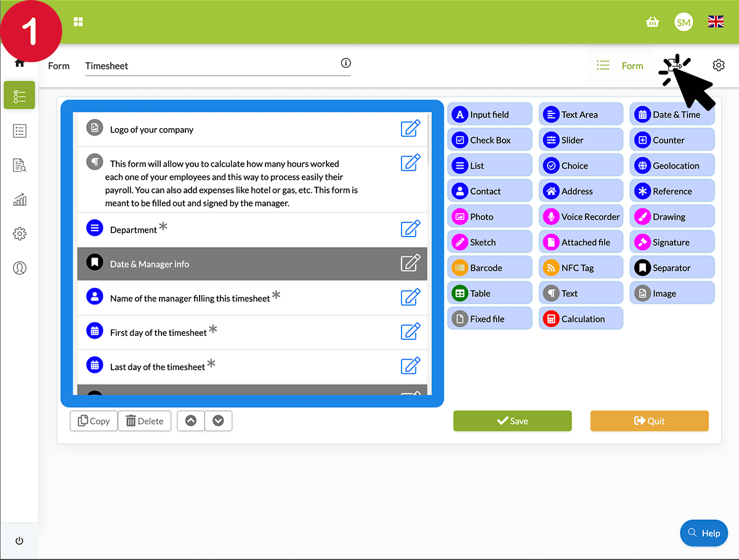Add a Fixed file element
The image size is (739, 560).
pos(490,319)
